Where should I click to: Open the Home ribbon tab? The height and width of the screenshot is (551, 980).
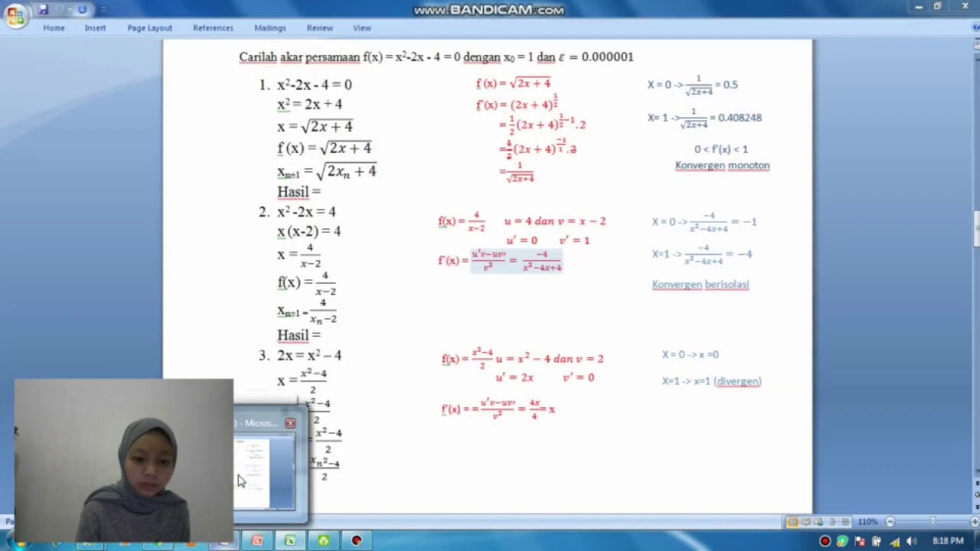54,28
